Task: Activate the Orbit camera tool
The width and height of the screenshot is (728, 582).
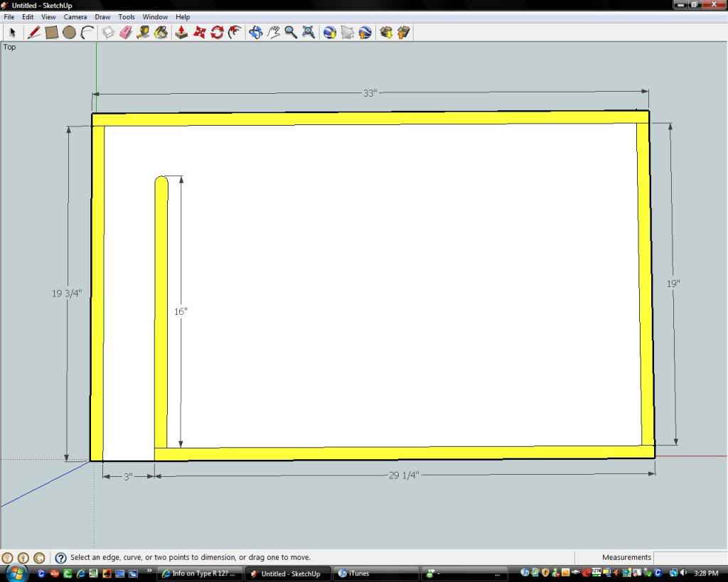Action: click(x=256, y=33)
